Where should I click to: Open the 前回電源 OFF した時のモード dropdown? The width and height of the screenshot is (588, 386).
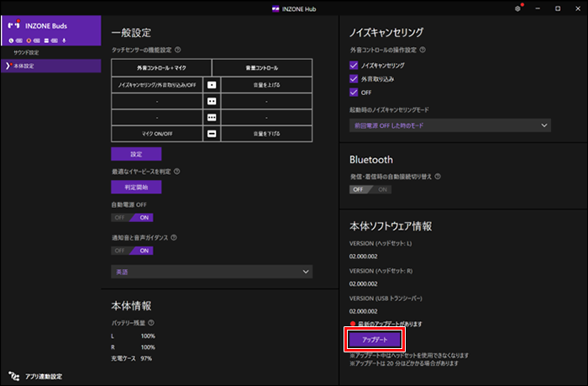(450, 125)
